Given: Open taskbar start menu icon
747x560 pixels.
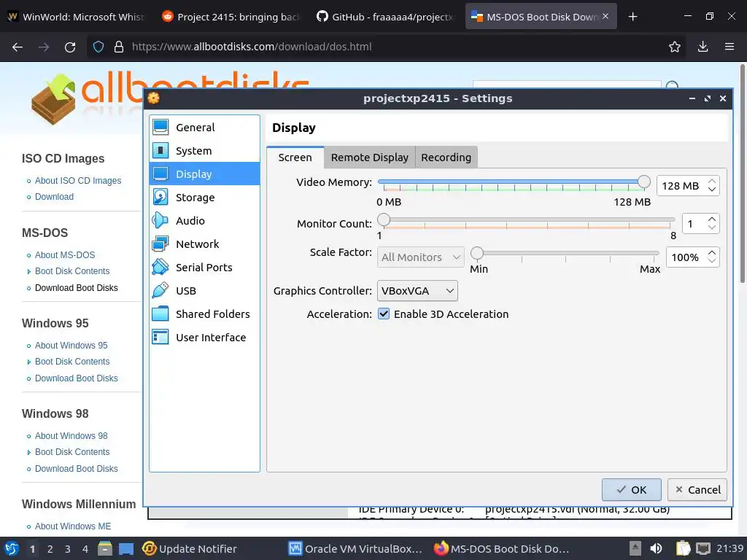Looking at the screenshot, I should (x=12, y=548).
